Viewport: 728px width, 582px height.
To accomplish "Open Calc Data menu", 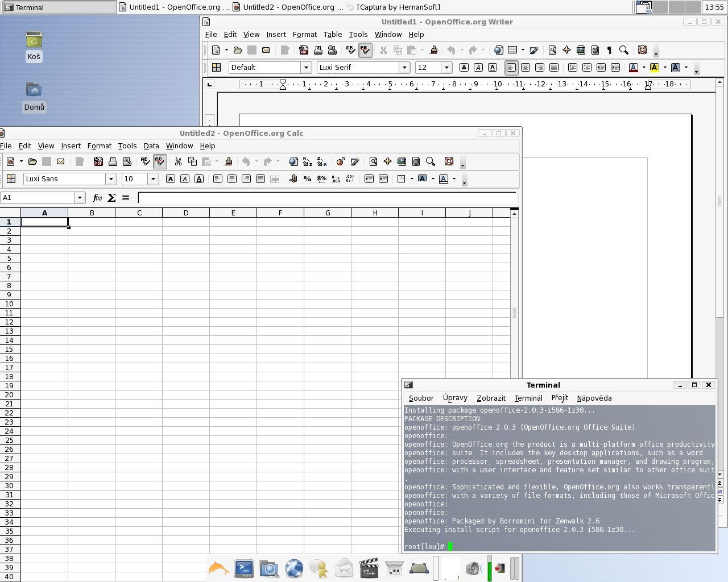I will click(151, 145).
